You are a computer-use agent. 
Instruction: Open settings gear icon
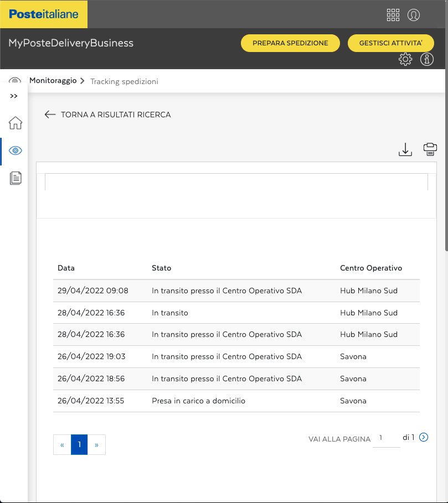point(405,59)
